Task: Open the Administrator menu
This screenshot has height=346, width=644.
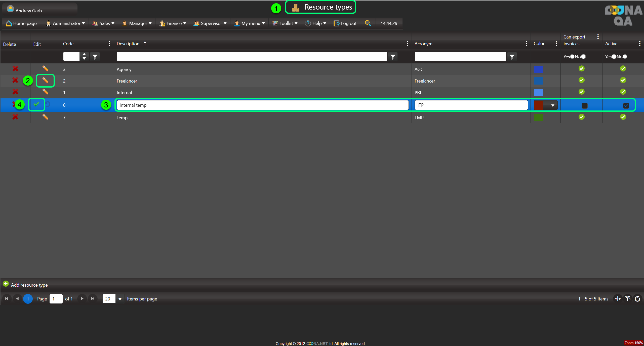Action: point(66,23)
